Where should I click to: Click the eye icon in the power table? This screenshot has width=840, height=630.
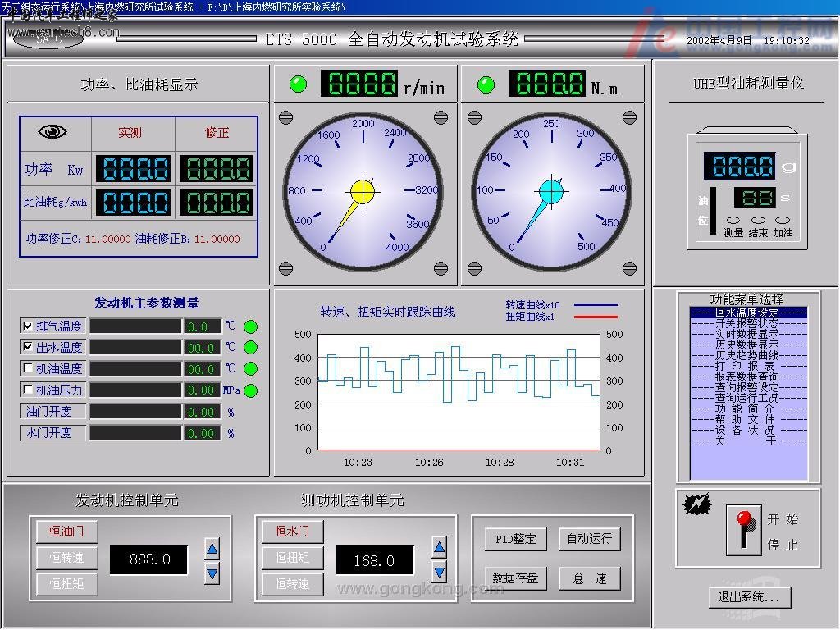52,132
